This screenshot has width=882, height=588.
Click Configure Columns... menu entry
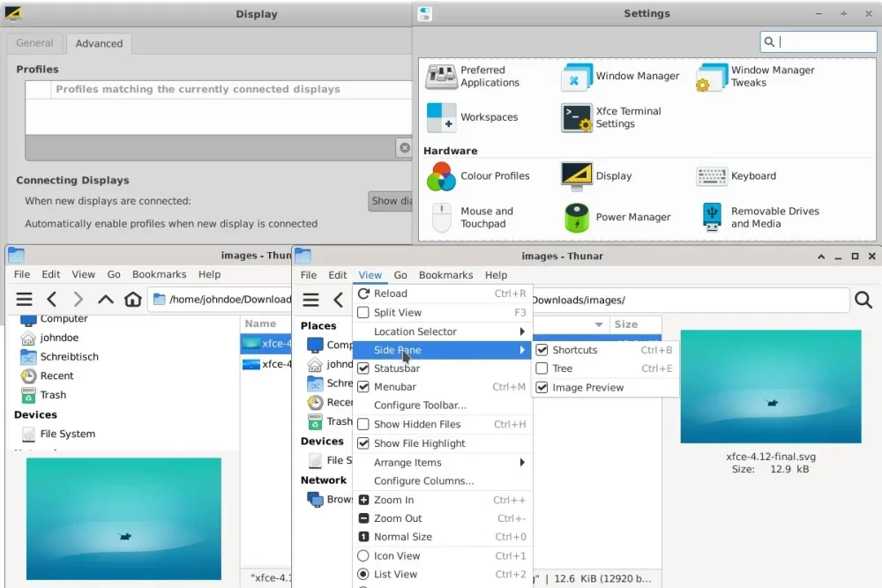(442, 481)
